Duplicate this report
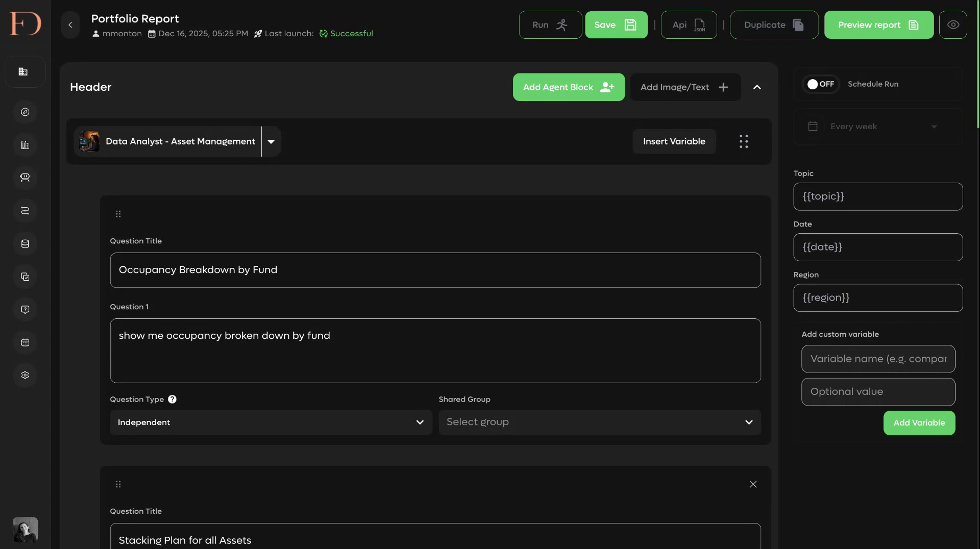The image size is (980, 549). [774, 25]
